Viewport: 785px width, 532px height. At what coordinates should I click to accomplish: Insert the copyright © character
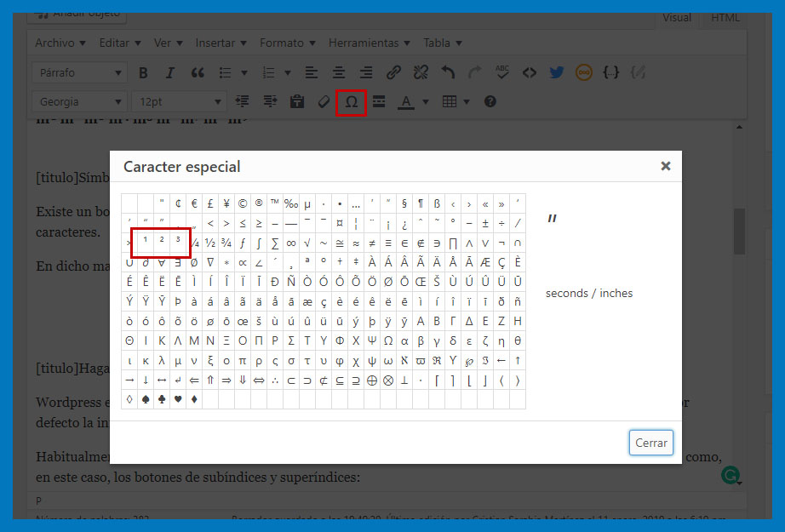tap(243, 203)
